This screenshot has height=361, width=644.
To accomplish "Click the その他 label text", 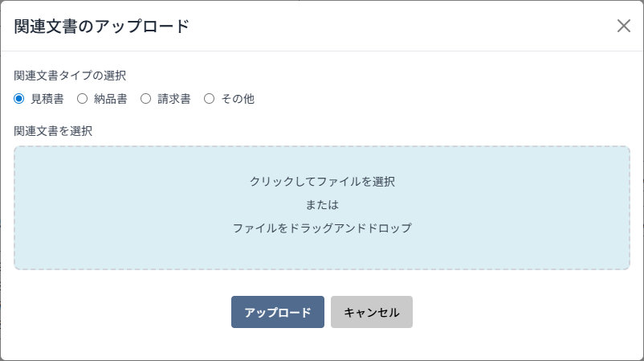I will [x=238, y=99].
